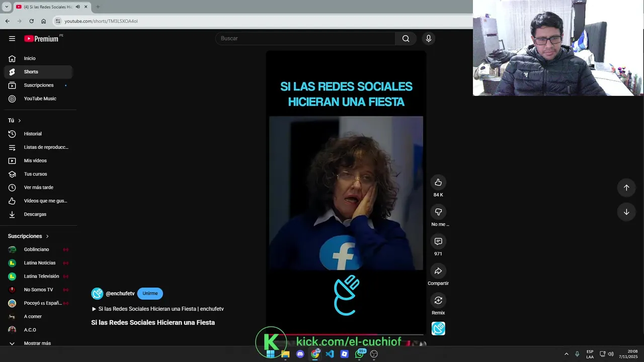The width and height of the screenshot is (644, 362).
Task: Open Mis videos in the sidebar
Action: coord(38,161)
